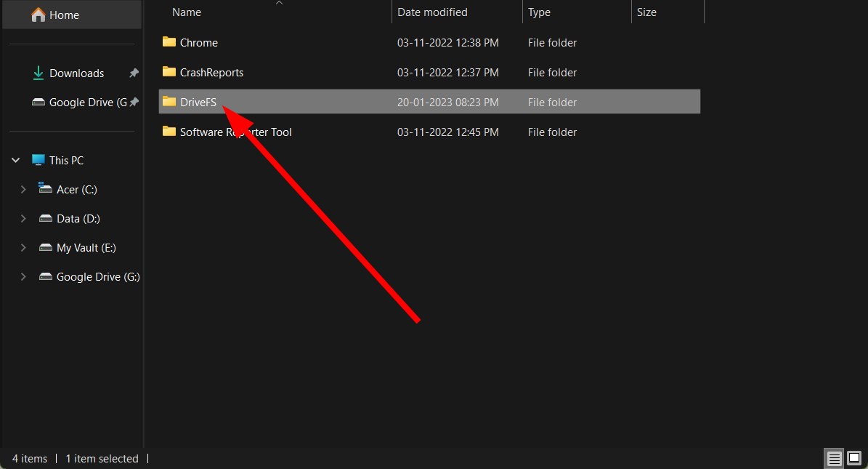Expand the Acer (C:) drive node
This screenshot has width=868, height=469.
point(23,189)
